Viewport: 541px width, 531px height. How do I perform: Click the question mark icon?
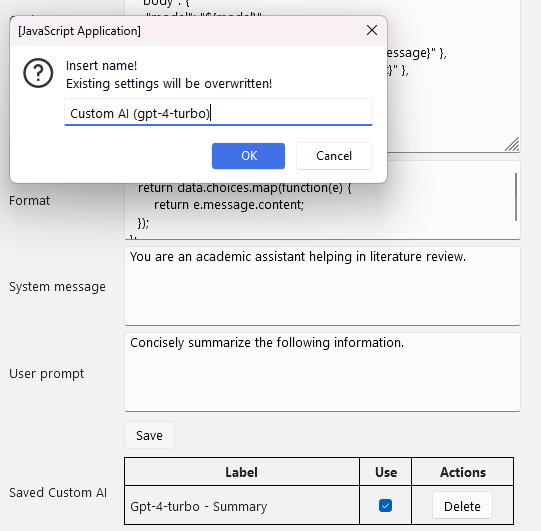[38, 73]
